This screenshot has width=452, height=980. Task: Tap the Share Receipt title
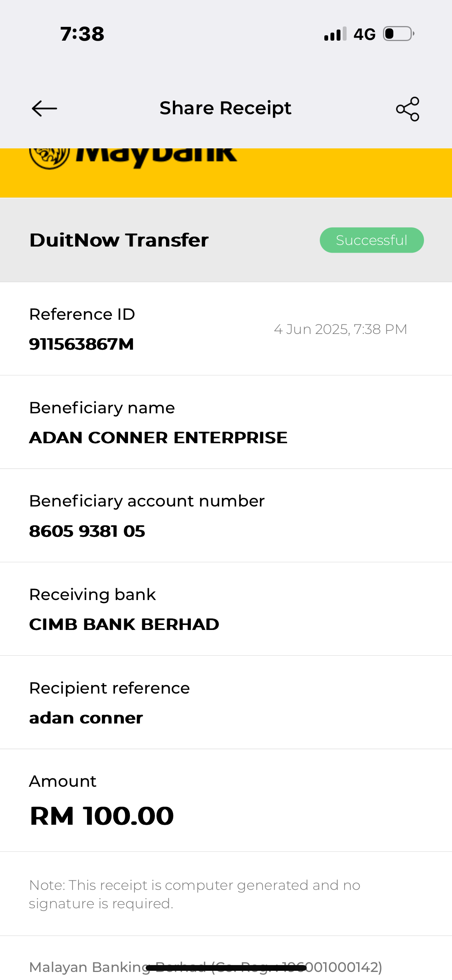[225, 108]
